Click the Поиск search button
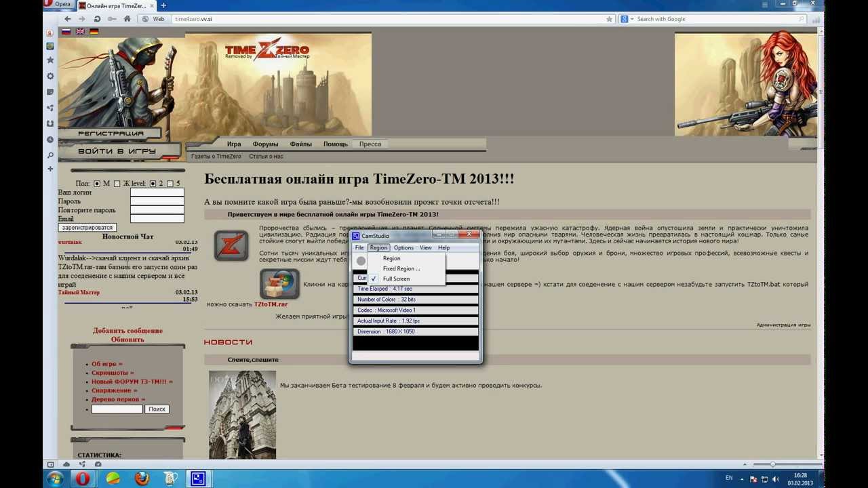This screenshot has width=868, height=488. pos(157,409)
